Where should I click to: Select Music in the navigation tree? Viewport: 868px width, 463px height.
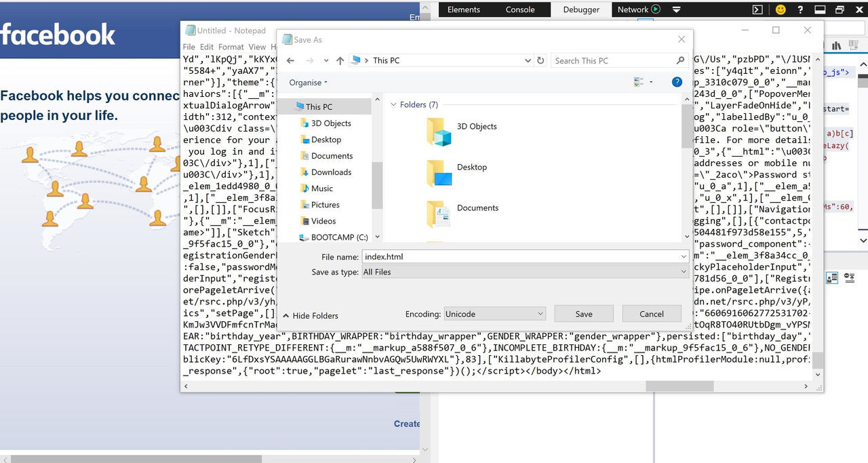point(322,188)
